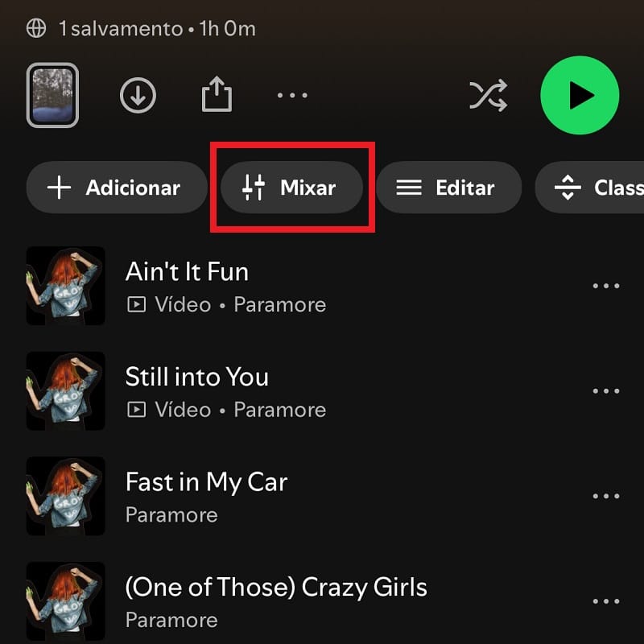Image resolution: width=644 pixels, height=644 pixels.
Task: Open the playlist three-dot options menu
Action: (x=292, y=95)
